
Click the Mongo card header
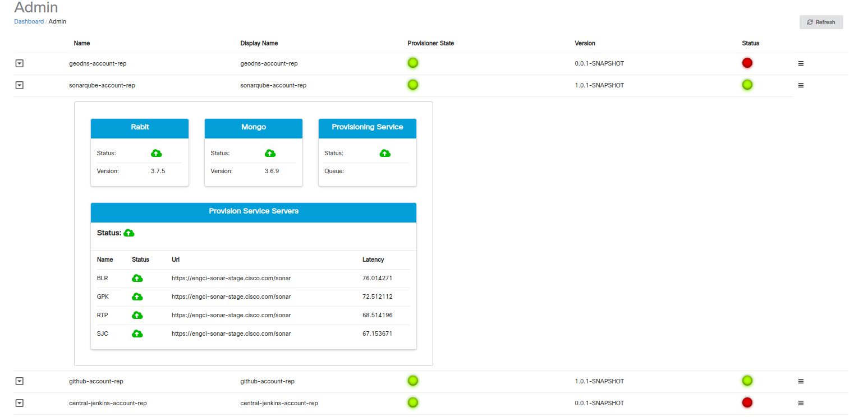(x=254, y=128)
